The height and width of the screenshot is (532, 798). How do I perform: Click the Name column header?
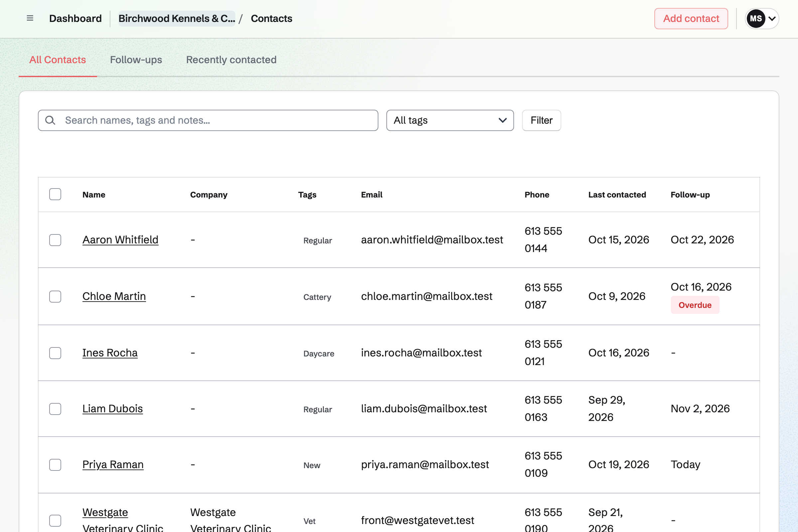click(94, 195)
